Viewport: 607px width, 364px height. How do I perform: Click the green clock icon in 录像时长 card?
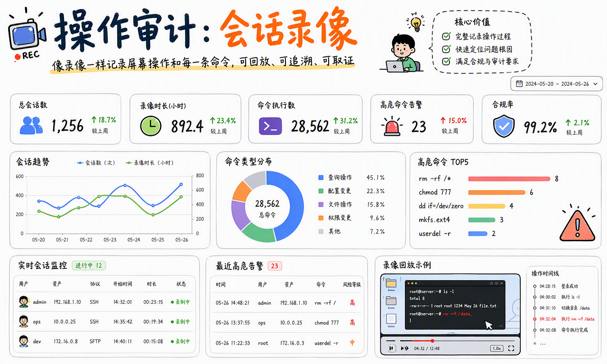coord(151,126)
